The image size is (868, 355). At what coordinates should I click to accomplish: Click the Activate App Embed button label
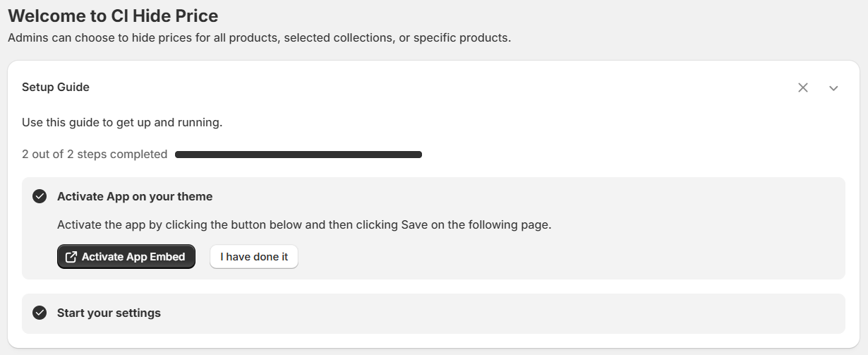[133, 257]
